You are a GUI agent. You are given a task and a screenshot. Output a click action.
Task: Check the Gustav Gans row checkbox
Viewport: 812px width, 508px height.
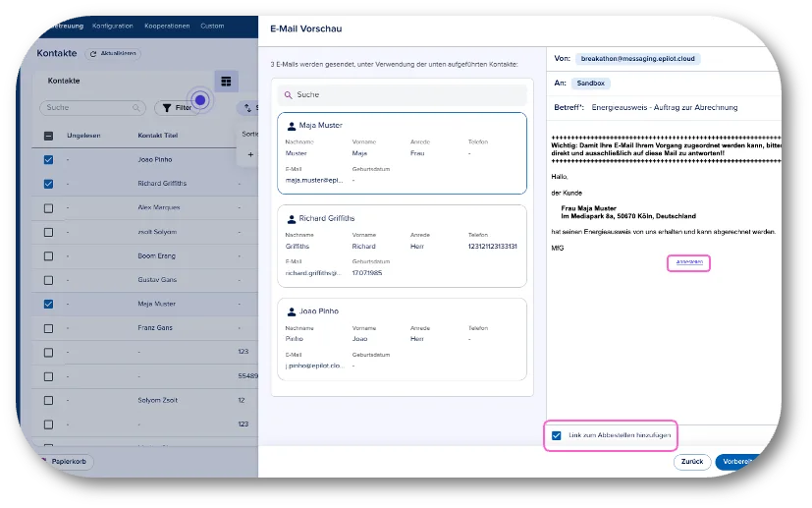tap(49, 280)
